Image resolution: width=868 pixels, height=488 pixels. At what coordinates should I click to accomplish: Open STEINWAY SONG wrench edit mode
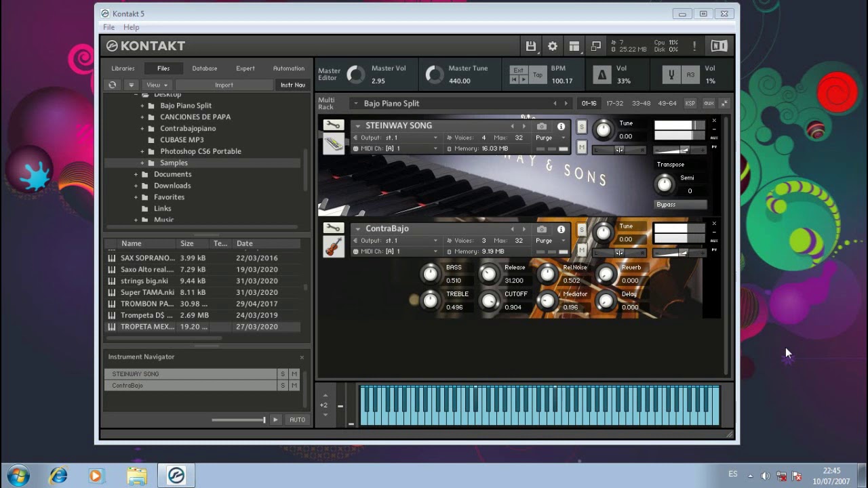pyautogui.click(x=332, y=125)
